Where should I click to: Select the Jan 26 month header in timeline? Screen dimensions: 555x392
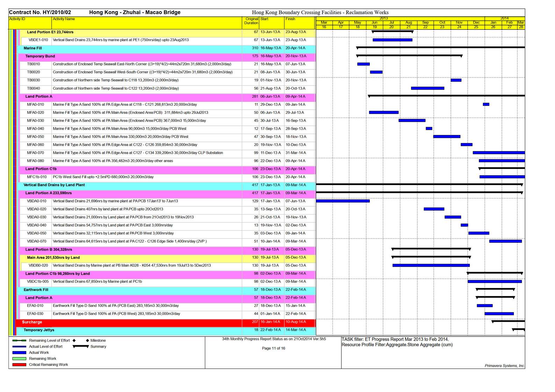[x=493, y=24]
